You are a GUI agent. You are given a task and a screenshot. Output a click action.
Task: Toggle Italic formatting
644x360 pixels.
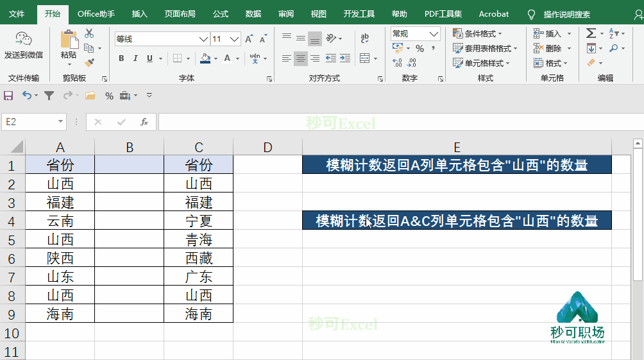coord(135,58)
